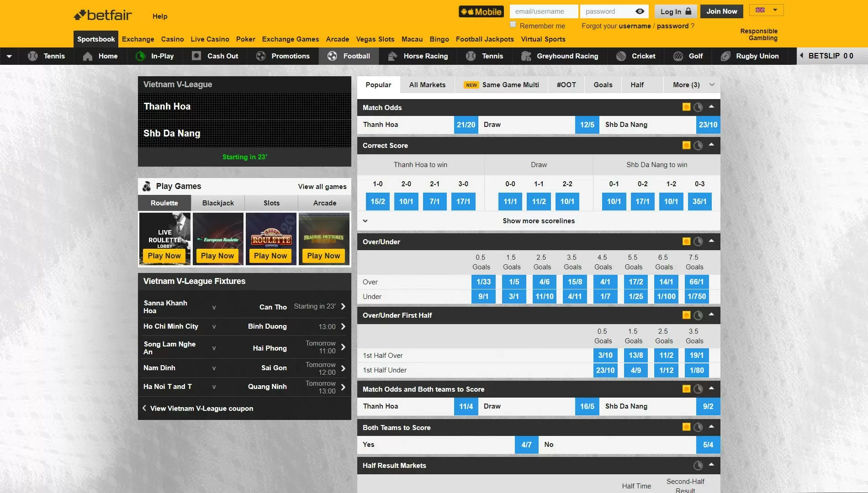
Task: Expand Show more scorelines
Action: [x=539, y=221]
